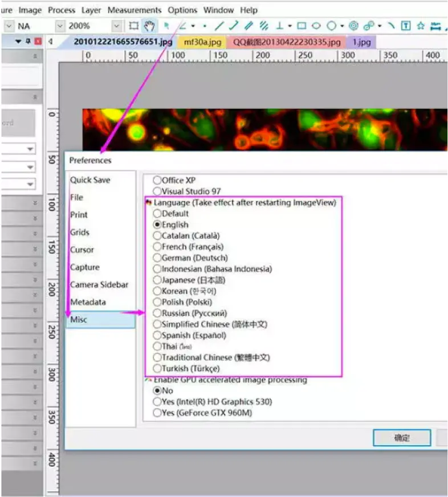Viewport: 448px width, 497px height.
Task: Activate the 20101222166557665​1.jpg tab
Action: (x=123, y=42)
